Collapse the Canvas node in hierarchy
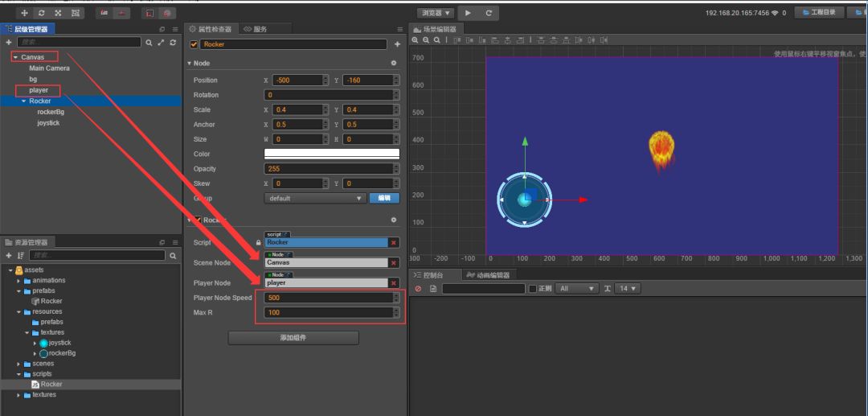Image resolution: width=868 pixels, height=416 pixels. [15, 57]
